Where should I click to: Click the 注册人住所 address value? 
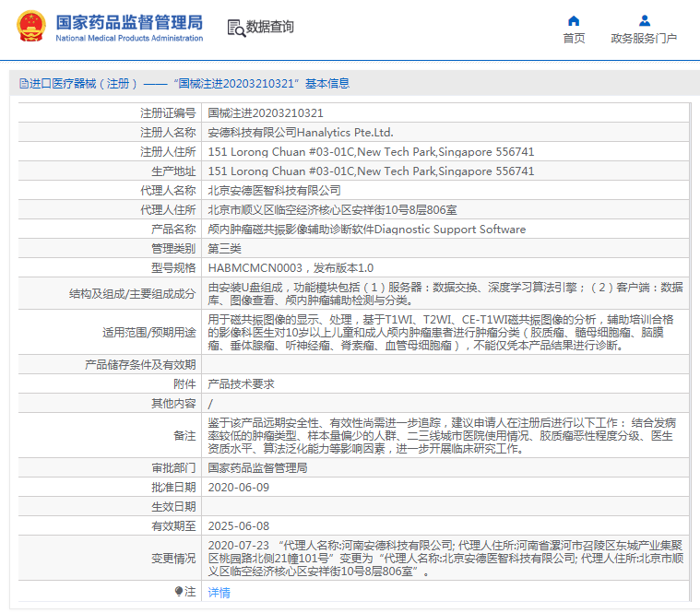(371, 152)
